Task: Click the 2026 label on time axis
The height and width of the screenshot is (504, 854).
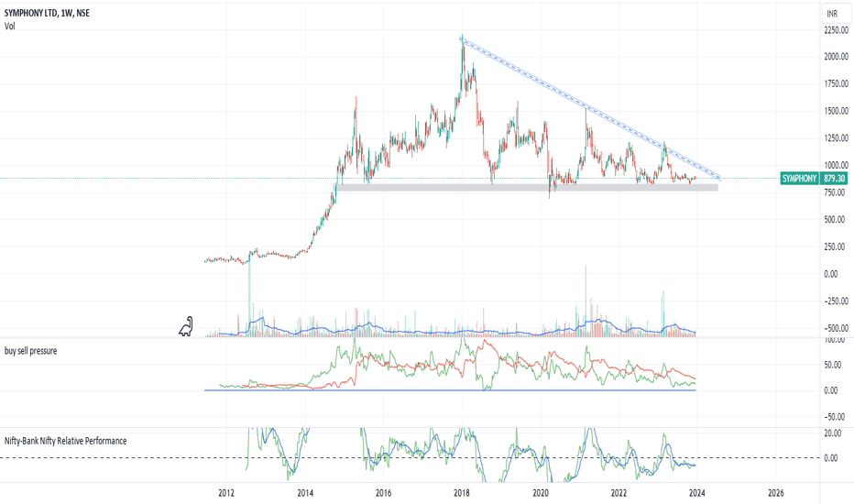Action: pyautogui.click(x=775, y=493)
